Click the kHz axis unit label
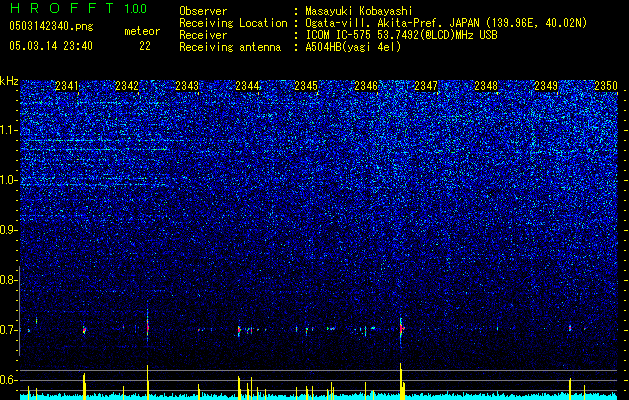629x400 pixels. pos(9,81)
